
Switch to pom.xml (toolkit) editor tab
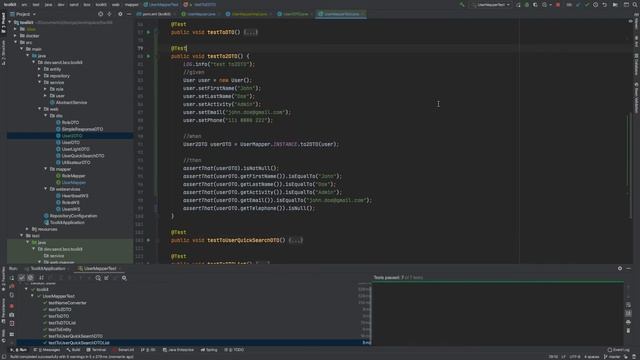point(156,14)
